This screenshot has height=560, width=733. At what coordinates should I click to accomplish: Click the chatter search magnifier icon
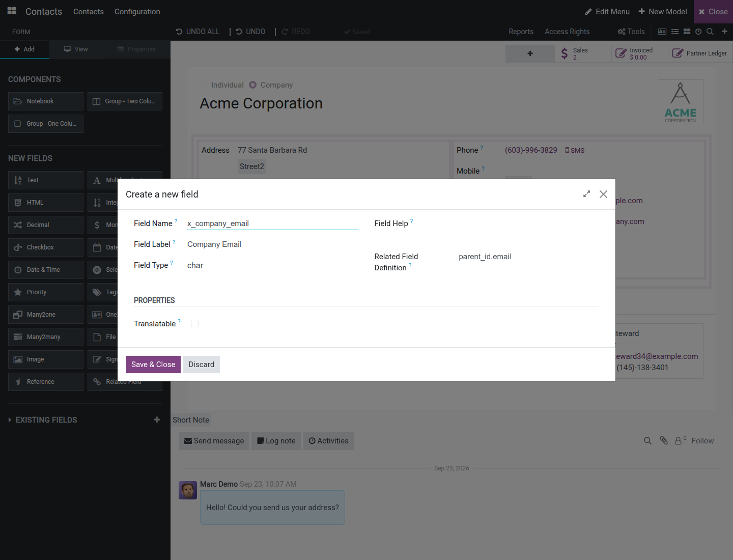coord(647,441)
